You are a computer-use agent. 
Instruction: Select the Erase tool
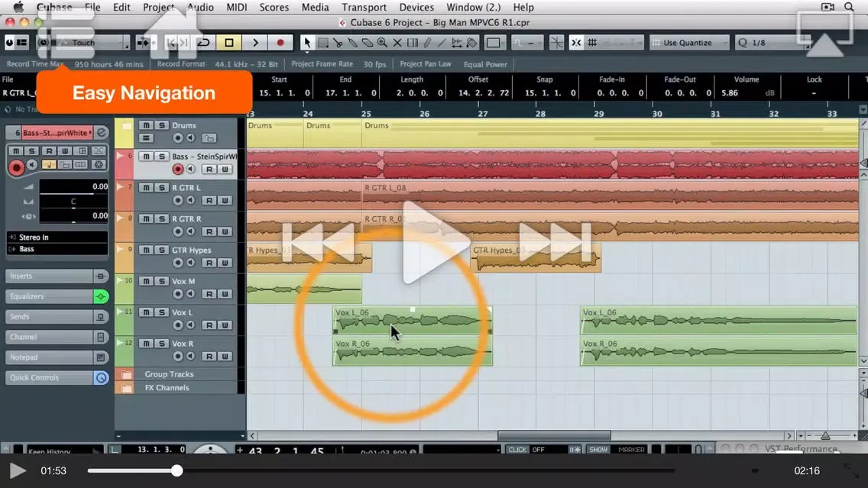pyautogui.click(x=368, y=43)
